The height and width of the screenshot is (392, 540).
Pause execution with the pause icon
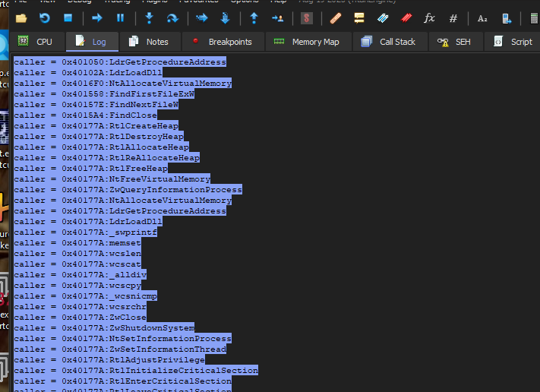coord(120,18)
